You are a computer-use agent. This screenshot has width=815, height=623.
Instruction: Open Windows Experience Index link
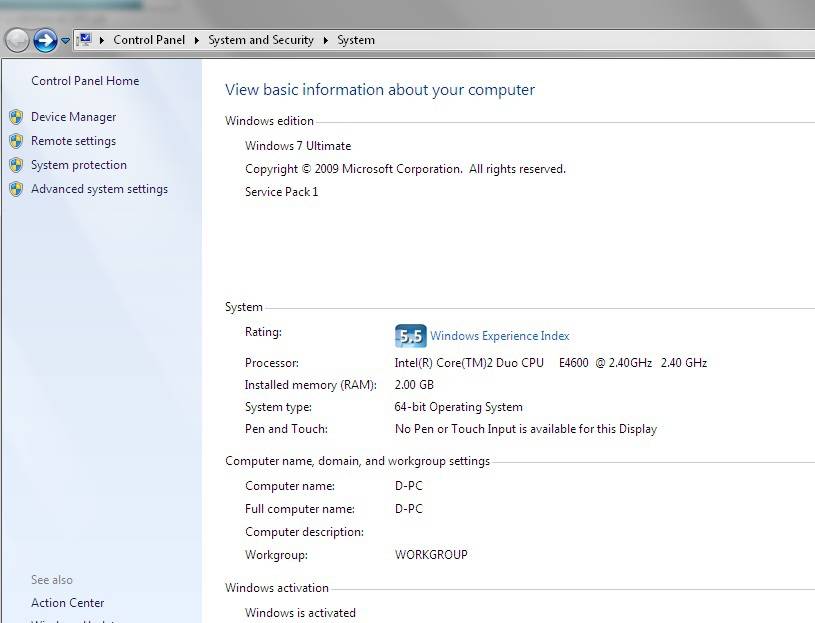pyautogui.click(x=499, y=336)
